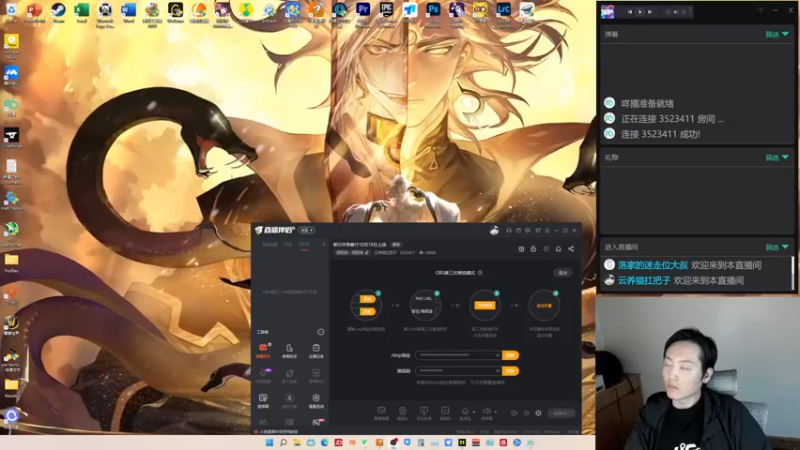The height and width of the screenshot is (450, 800).
Task: Toggle visibility eye in 推流码 field
Action: point(497,370)
